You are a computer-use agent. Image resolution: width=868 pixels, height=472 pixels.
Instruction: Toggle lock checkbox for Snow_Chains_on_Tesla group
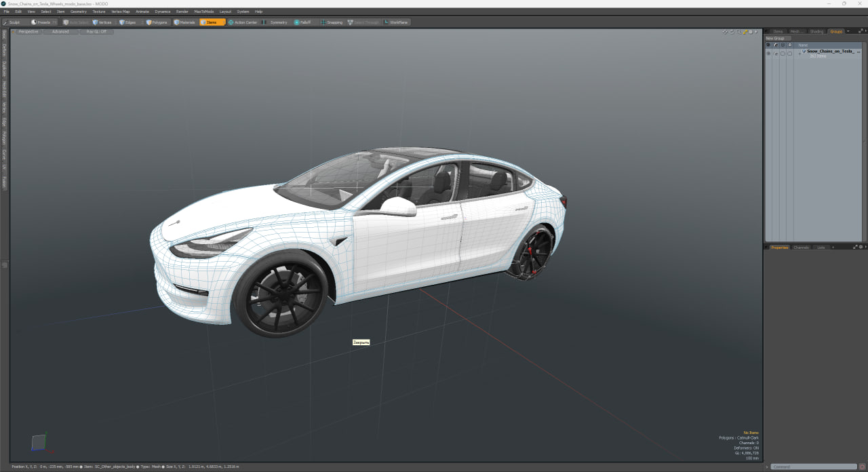[x=789, y=53]
